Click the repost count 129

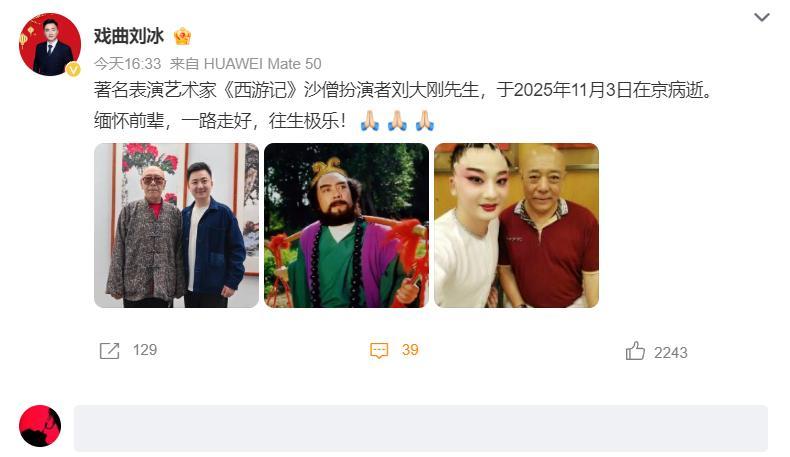[x=145, y=350]
